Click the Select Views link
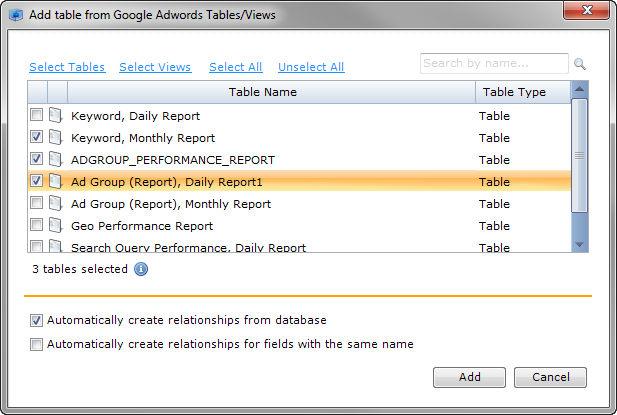 click(x=155, y=67)
